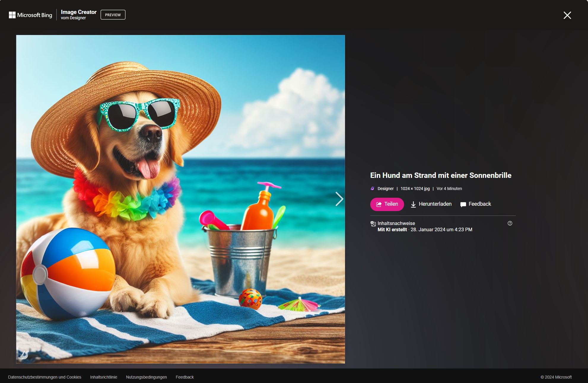Screen dimensions: 588x383
Task: Click the Herunterladen download icon
Action: pos(413,205)
